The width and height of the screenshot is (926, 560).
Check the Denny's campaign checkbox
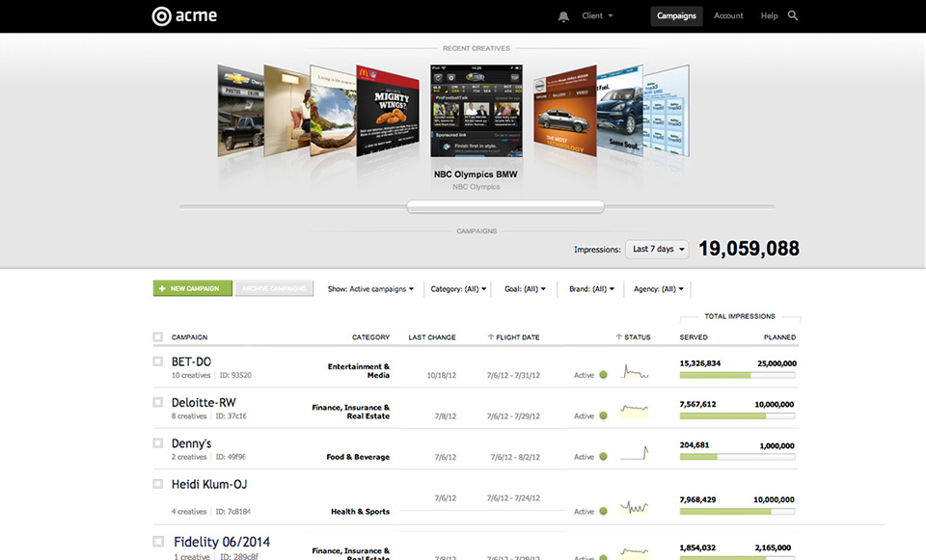pyautogui.click(x=157, y=442)
